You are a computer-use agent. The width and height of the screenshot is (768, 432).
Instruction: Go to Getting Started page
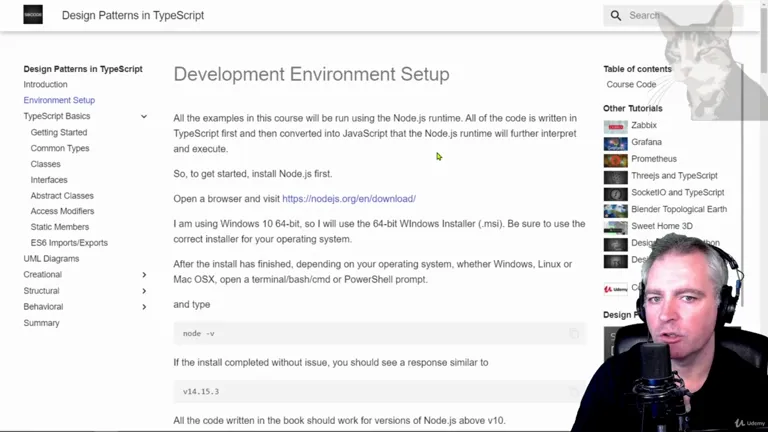click(59, 132)
